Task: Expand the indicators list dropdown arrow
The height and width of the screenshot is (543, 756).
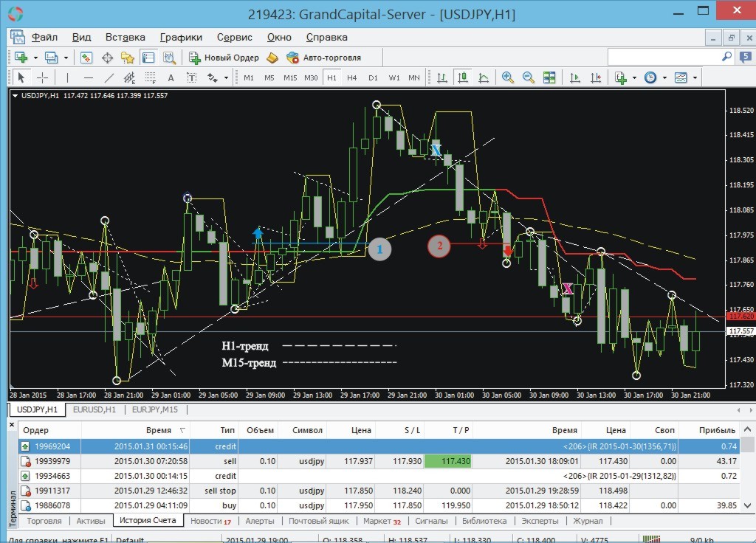Action: point(634,77)
